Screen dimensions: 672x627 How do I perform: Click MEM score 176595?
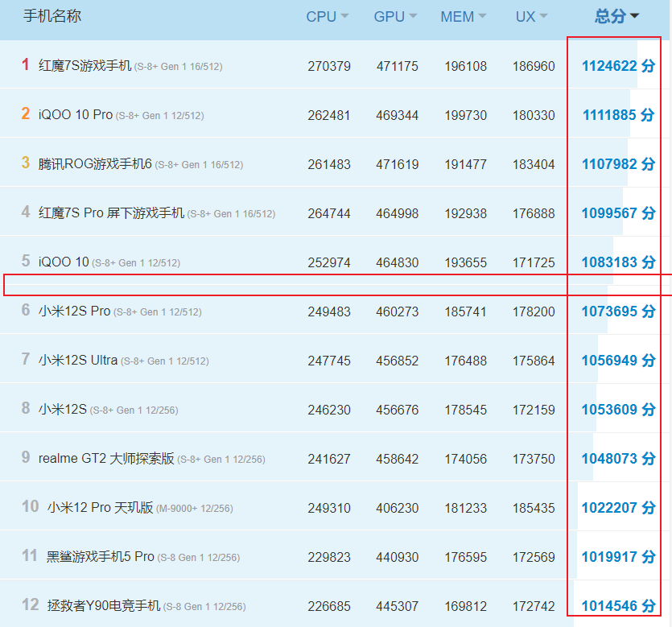(465, 557)
